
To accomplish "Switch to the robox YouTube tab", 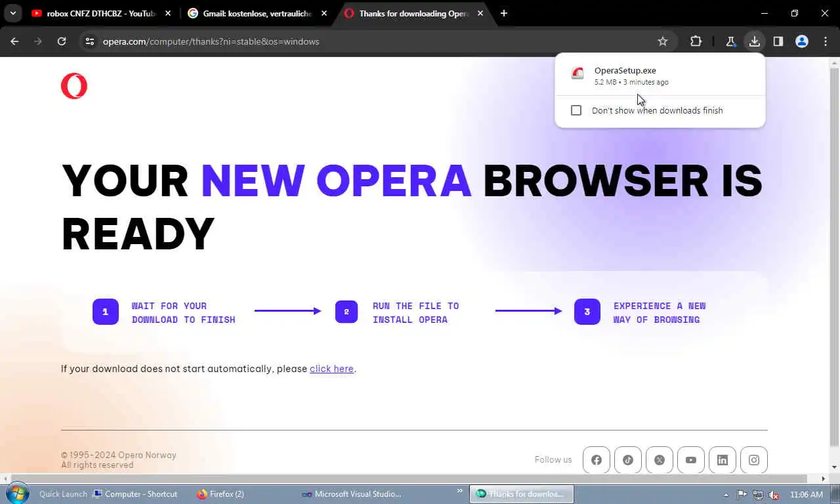I will (x=102, y=13).
